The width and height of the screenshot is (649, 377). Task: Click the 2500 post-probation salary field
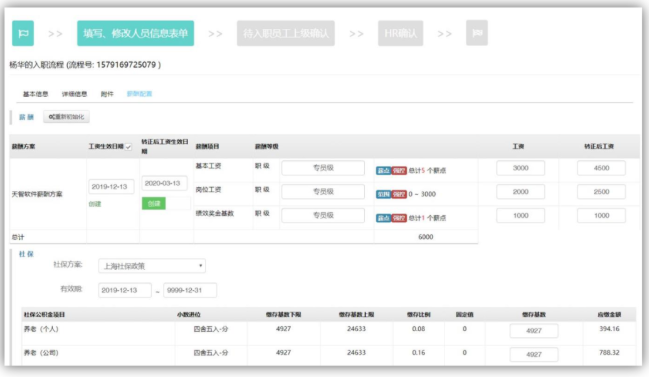pos(601,192)
